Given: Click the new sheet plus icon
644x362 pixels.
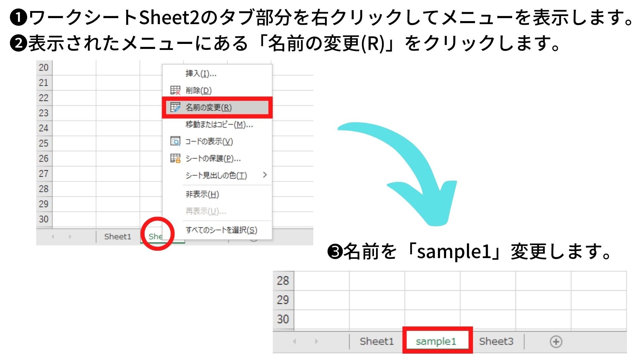Looking at the screenshot, I should click(556, 342).
